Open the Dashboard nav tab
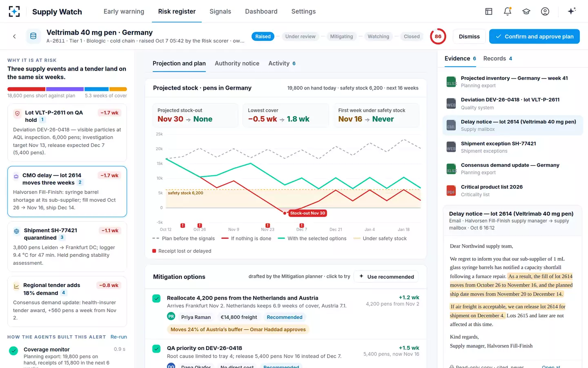The width and height of the screenshot is (588, 368). tap(261, 11)
